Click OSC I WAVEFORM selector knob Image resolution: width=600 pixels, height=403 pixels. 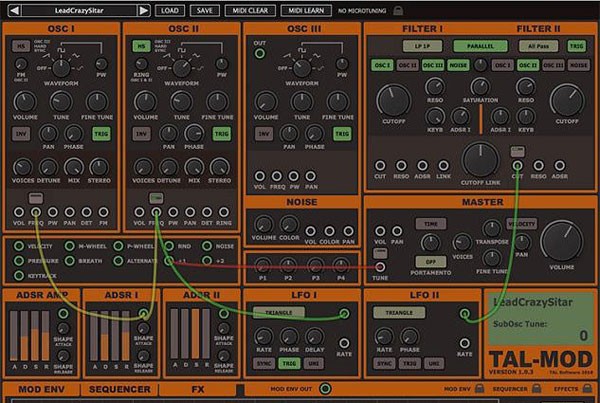[61, 68]
